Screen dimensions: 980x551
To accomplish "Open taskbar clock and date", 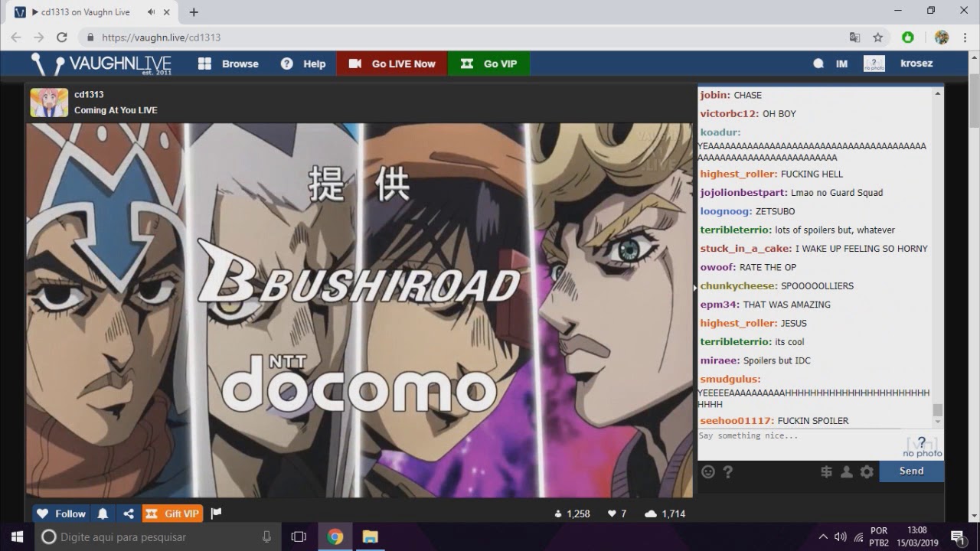I will (916, 536).
